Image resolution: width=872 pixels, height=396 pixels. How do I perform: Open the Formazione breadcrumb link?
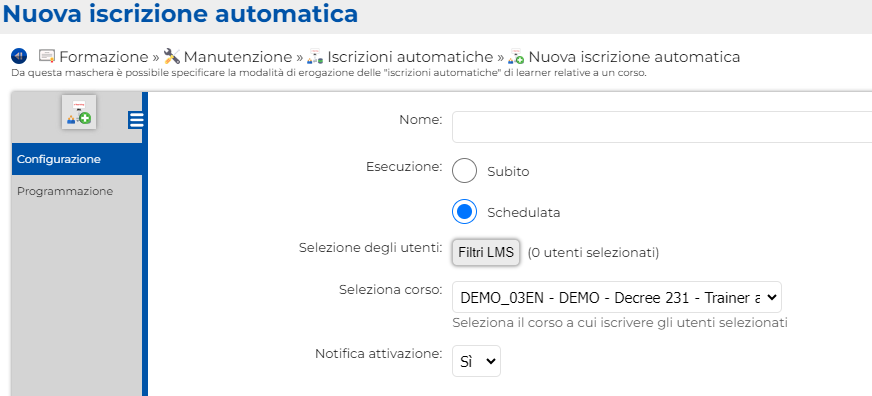(x=103, y=57)
